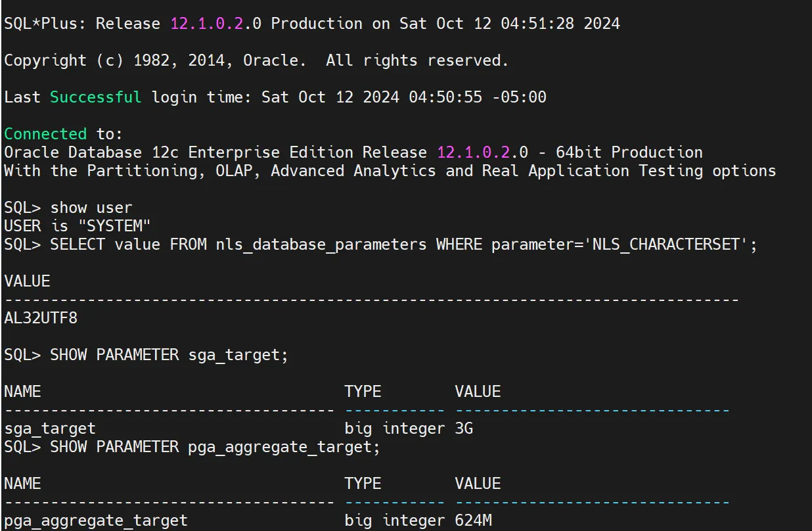The image size is (812, 531).
Task: Click the green "Successful" word
Action: point(95,97)
